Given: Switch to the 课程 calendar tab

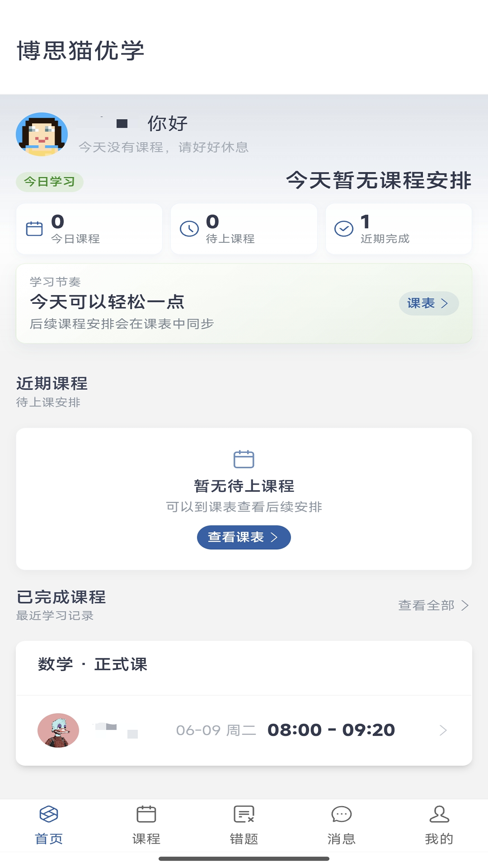Looking at the screenshot, I should (x=146, y=814).
